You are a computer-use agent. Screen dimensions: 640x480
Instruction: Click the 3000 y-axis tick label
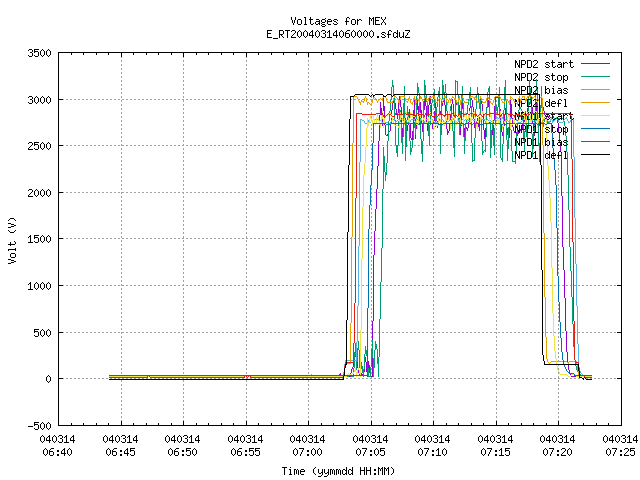click(39, 100)
